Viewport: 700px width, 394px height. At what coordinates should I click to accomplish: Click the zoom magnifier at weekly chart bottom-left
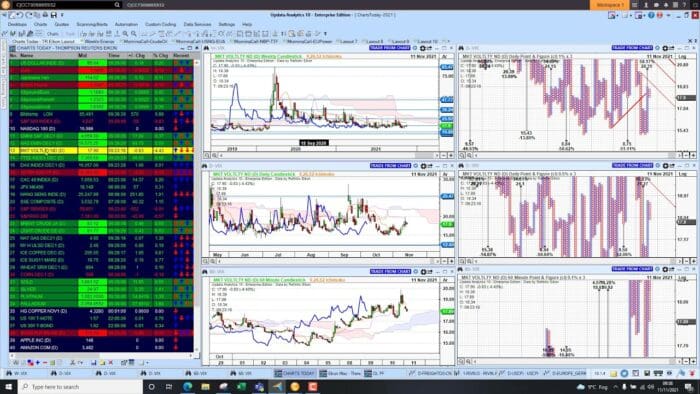click(x=208, y=155)
